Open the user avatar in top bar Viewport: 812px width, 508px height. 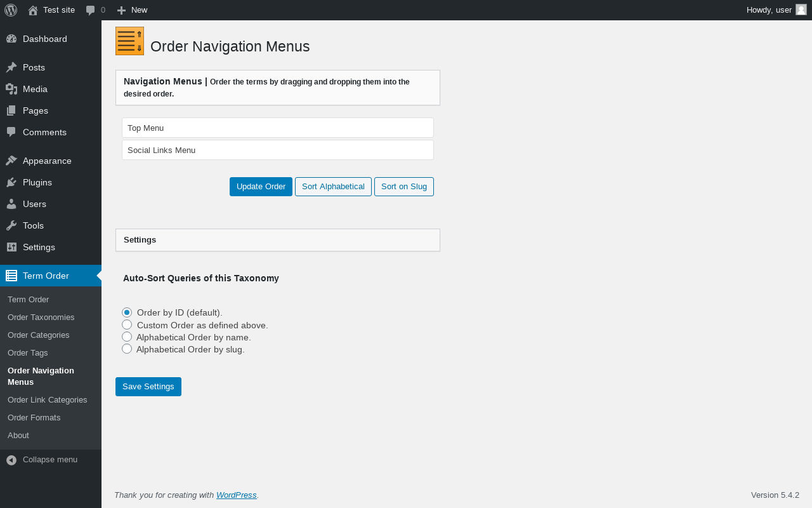click(801, 10)
